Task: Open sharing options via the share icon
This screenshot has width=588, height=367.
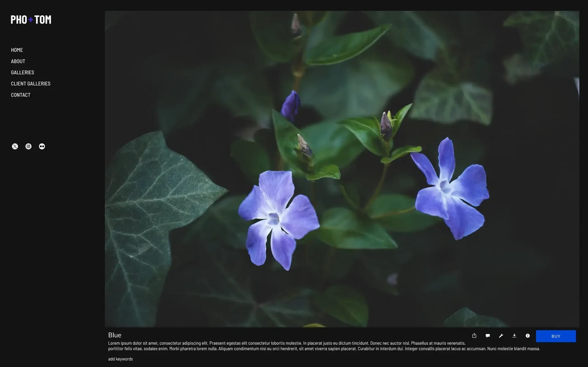Action: [x=474, y=335]
